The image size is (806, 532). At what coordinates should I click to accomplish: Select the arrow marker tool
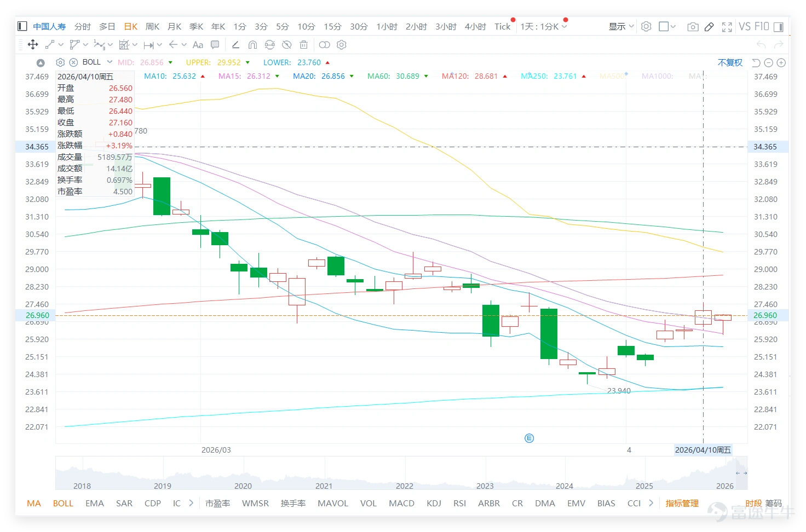click(x=173, y=45)
